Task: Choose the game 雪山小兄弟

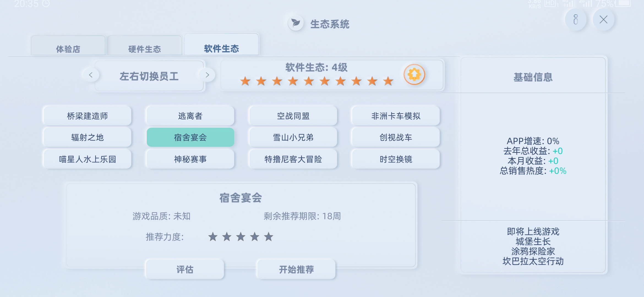Action: tap(293, 137)
